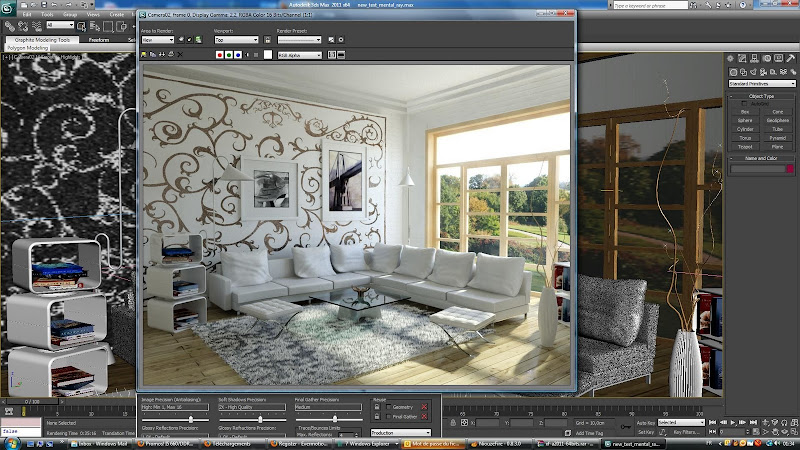Viewport: 800px width, 450px height.
Task: Toggle the green channel display
Action: [229, 55]
